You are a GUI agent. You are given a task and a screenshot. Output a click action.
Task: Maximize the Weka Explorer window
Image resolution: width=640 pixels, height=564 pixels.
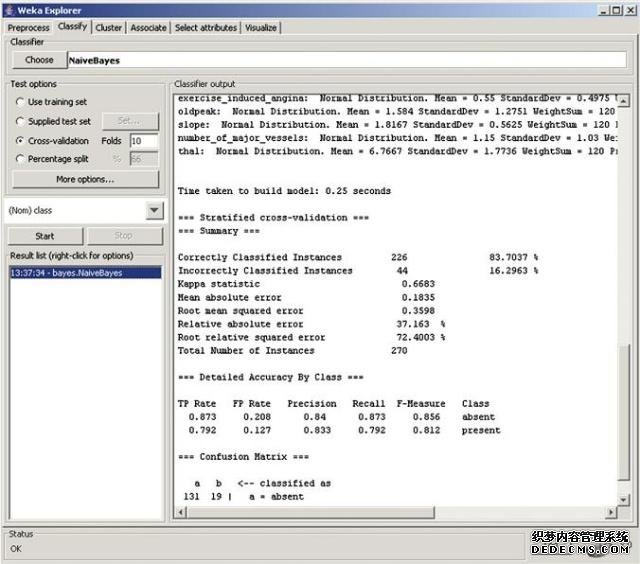(616, 9)
